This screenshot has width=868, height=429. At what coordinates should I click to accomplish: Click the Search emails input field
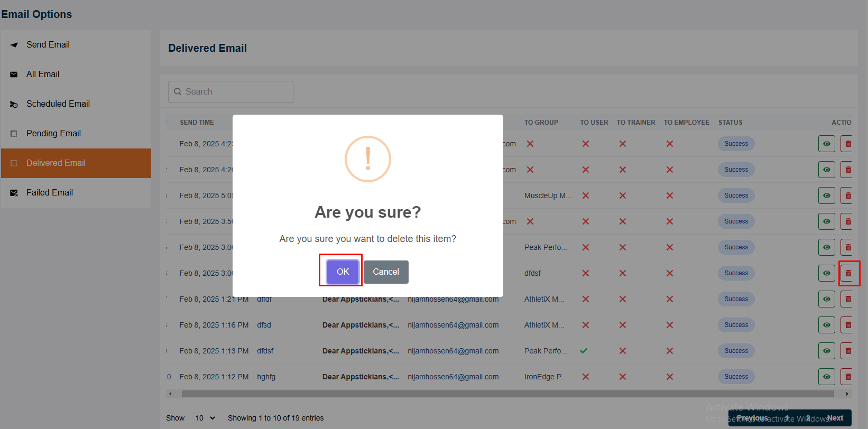(x=231, y=92)
